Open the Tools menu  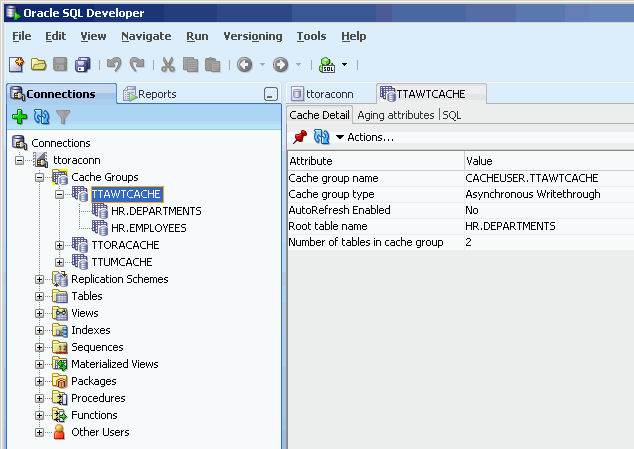(311, 36)
